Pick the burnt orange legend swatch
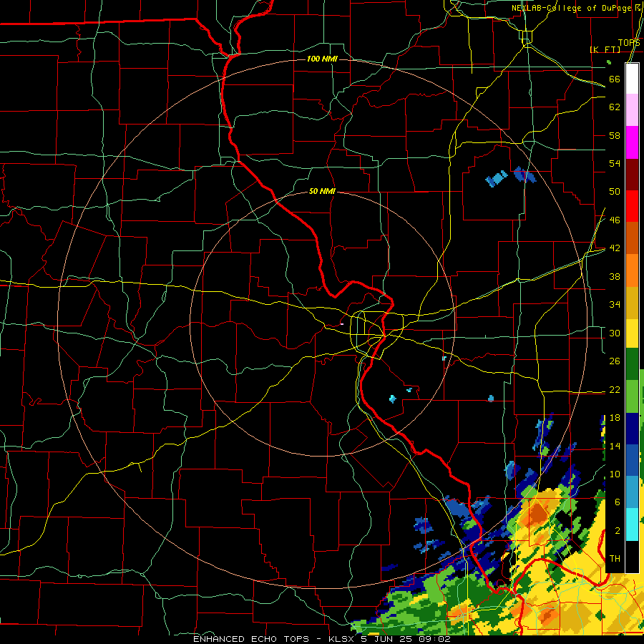This screenshot has height=644, width=644. click(632, 238)
